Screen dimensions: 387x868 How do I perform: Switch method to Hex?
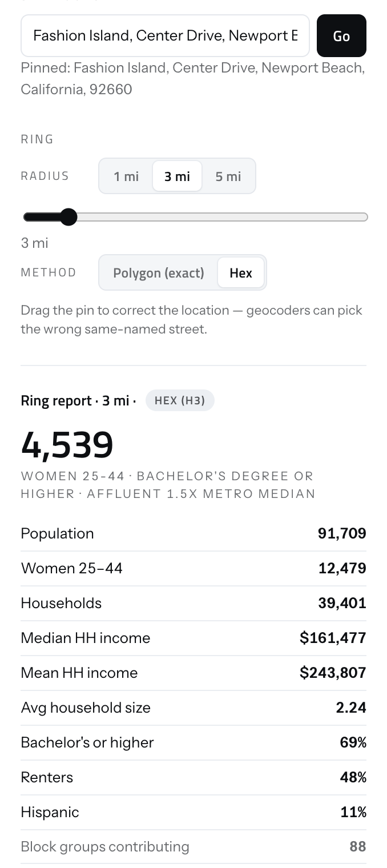(241, 272)
